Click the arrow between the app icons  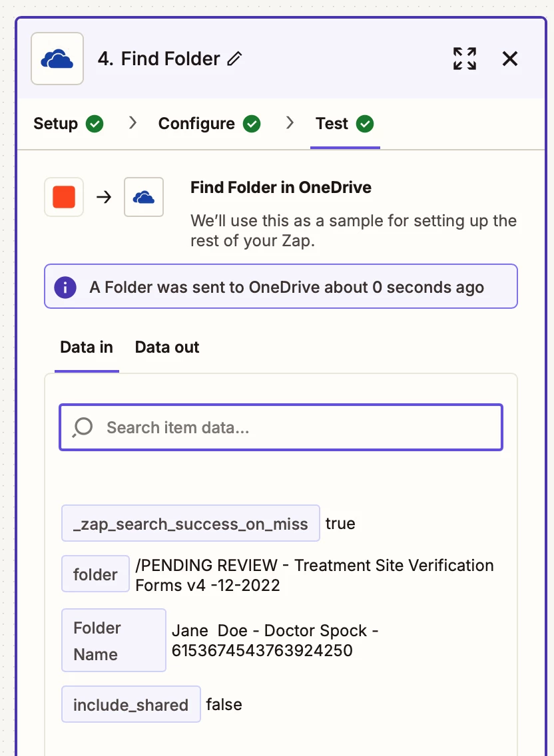click(104, 197)
